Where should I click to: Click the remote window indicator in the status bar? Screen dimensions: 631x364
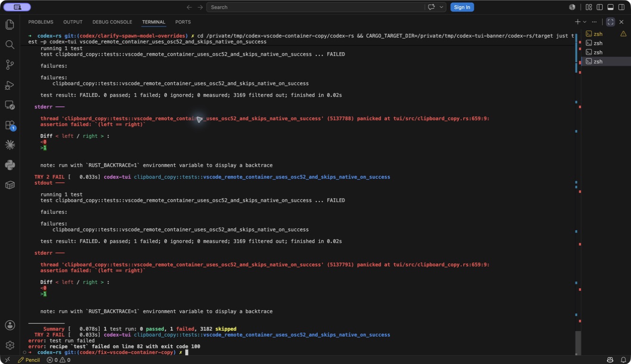pos(7,360)
